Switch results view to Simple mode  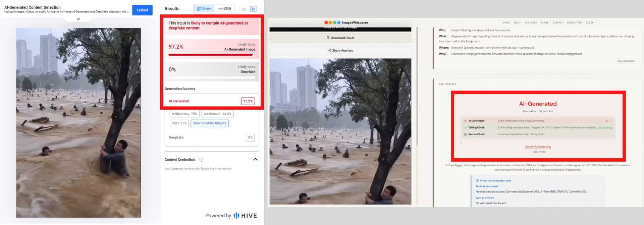(x=204, y=9)
